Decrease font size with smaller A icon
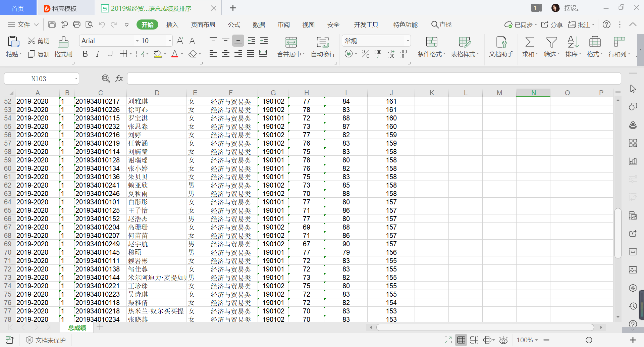Viewport: 644px width, 347px height. point(193,41)
